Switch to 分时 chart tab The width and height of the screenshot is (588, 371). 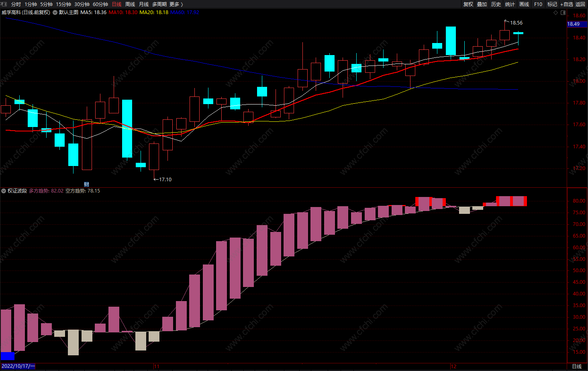tap(16, 4)
